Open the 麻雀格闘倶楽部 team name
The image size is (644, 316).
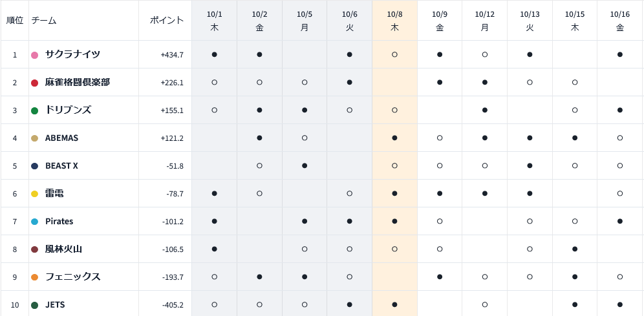pyautogui.click(x=78, y=82)
